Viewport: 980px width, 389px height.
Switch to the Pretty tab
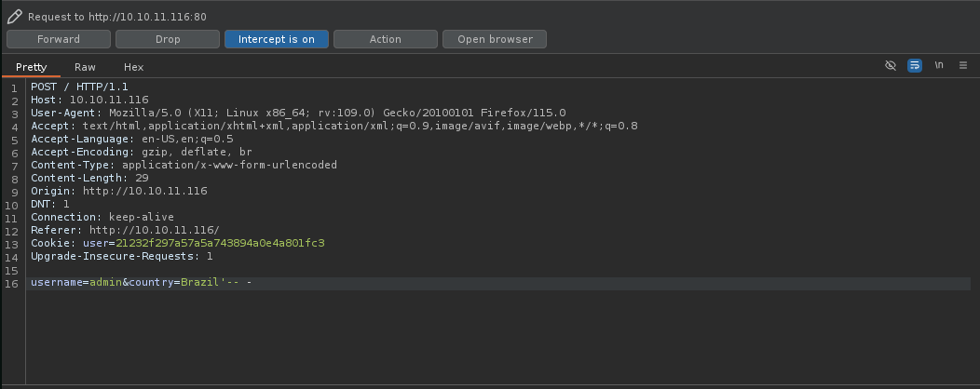[32, 67]
